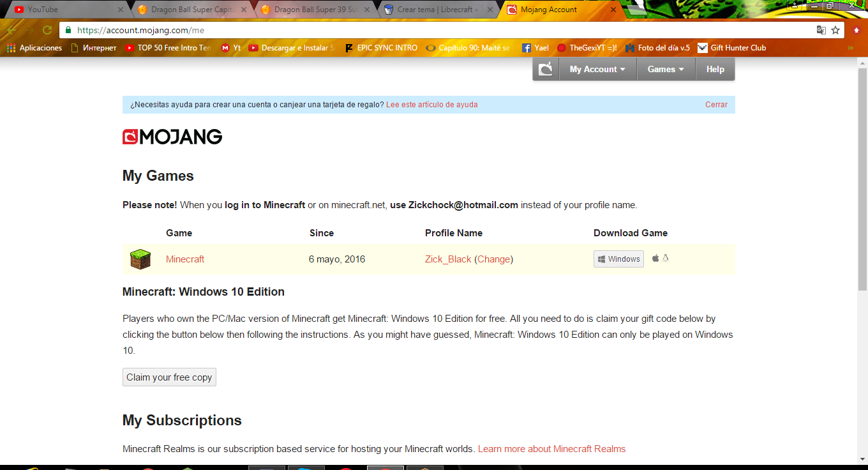This screenshot has height=470, width=868.
Task: Bookmark this page with star icon
Action: click(835, 30)
